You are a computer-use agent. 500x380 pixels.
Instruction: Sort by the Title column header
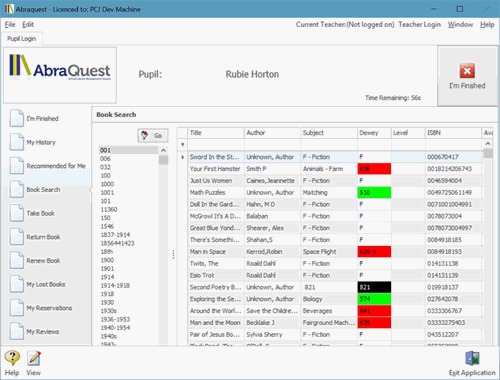click(x=216, y=133)
